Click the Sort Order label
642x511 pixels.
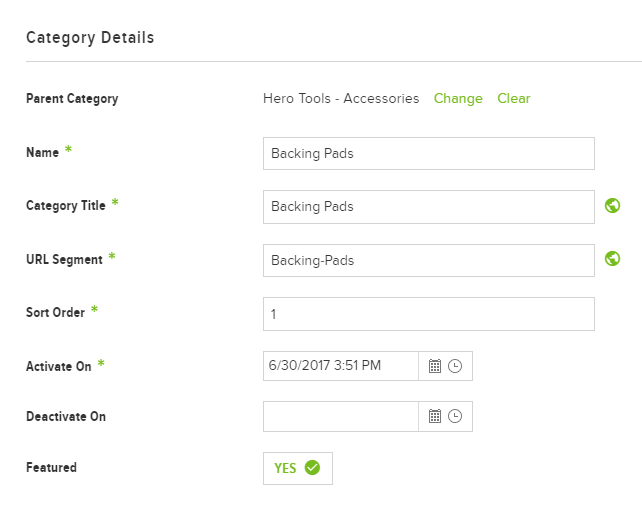(55, 312)
